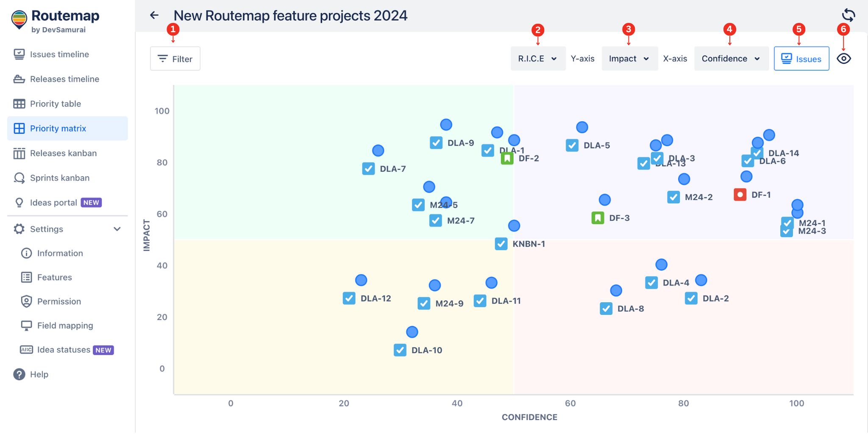Click the DF-1 red marker on the chart
The width and height of the screenshot is (868, 434).
[x=740, y=194]
